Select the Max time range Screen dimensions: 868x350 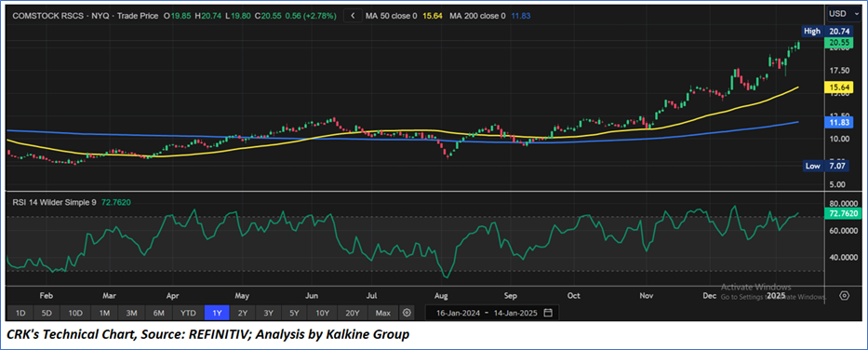(x=383, y=313)
